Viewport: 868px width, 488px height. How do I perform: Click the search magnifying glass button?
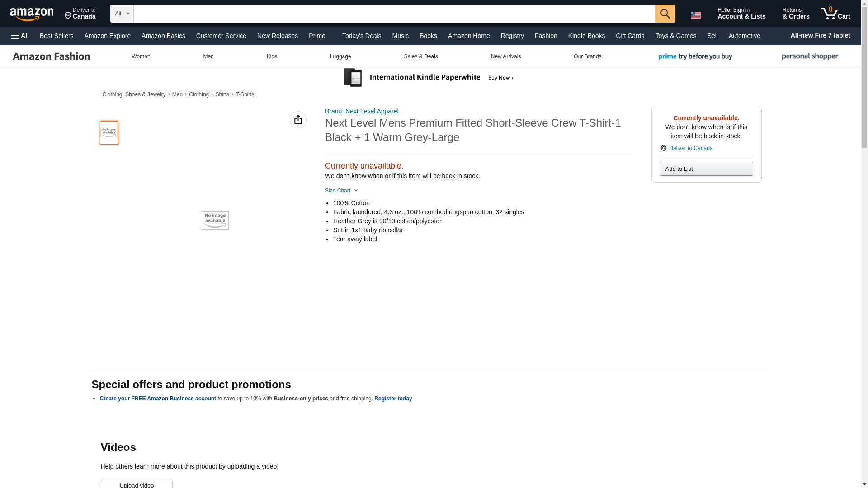pos(665,14)
